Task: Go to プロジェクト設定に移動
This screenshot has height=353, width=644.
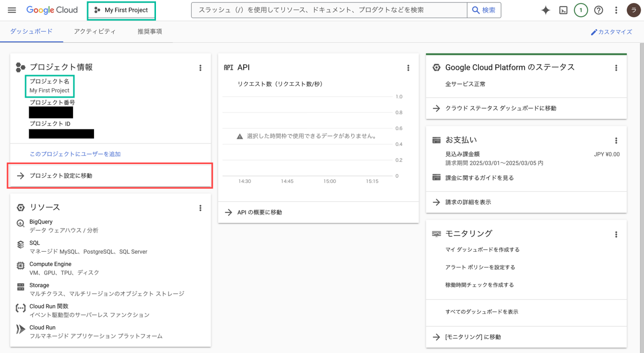Action: (x=110, y=176)
